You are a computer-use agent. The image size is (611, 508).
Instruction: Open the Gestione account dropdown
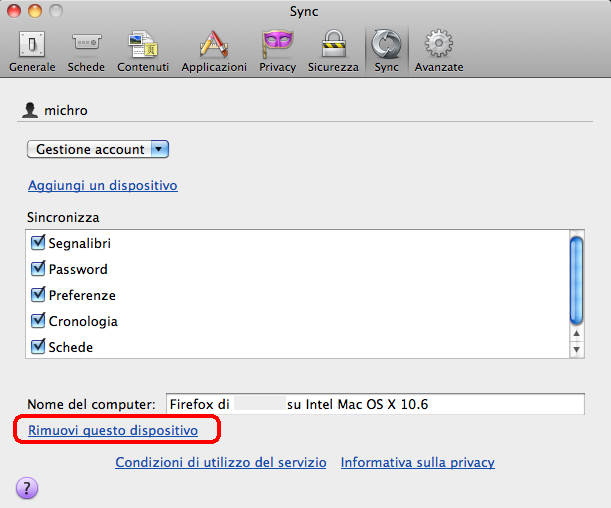click(98, 149)
